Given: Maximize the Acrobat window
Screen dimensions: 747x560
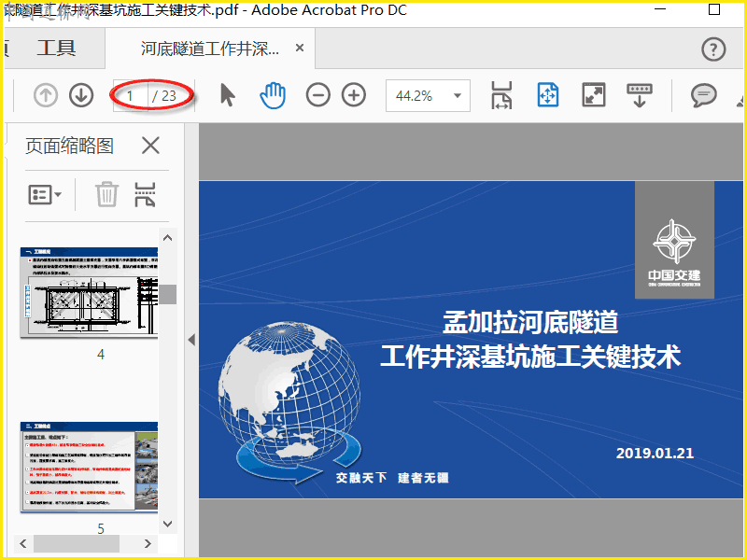Looking at the screenshot, I should (x=714, y=8).
